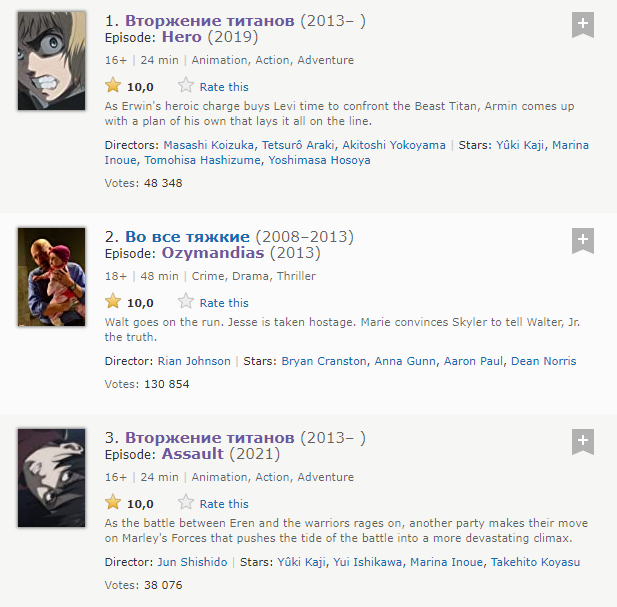Open director Rian Johnson's page

point(194,361)
